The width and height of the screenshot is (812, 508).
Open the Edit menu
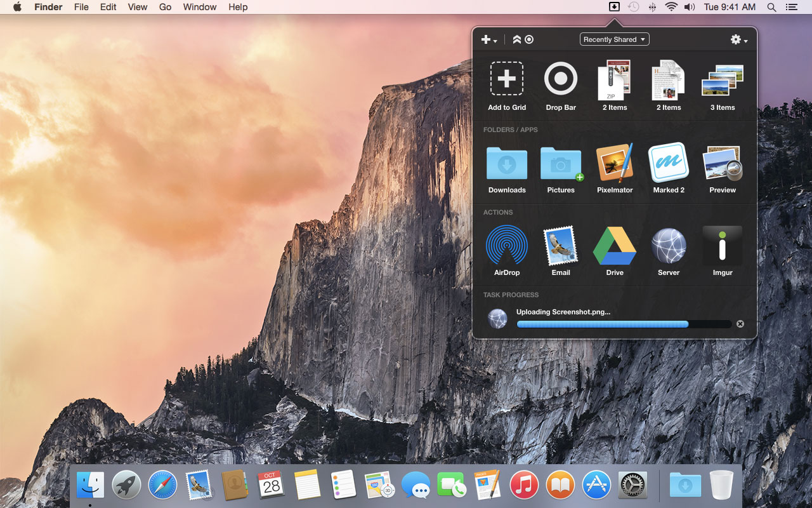(108, 7)
